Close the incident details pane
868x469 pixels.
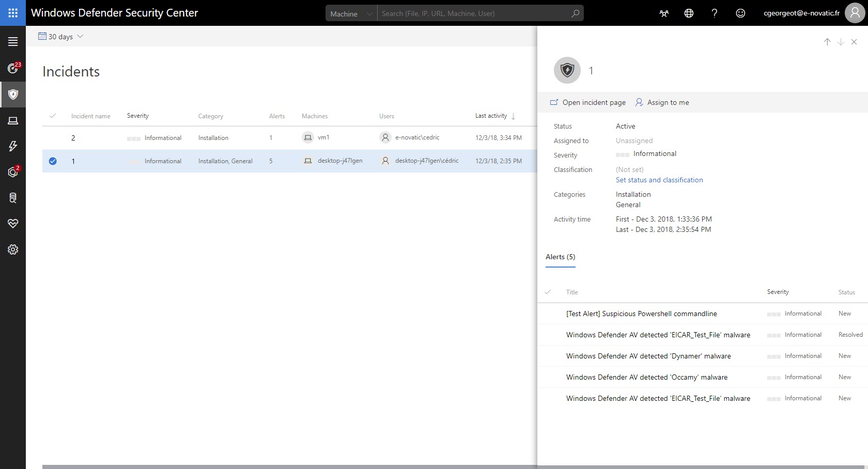click(854, 42)
